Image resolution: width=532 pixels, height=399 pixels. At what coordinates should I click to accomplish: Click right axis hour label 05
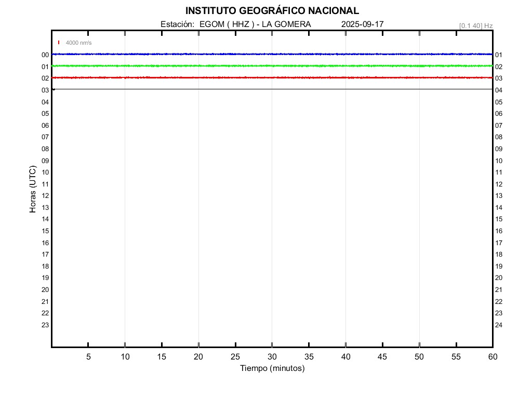pos(499,102)
